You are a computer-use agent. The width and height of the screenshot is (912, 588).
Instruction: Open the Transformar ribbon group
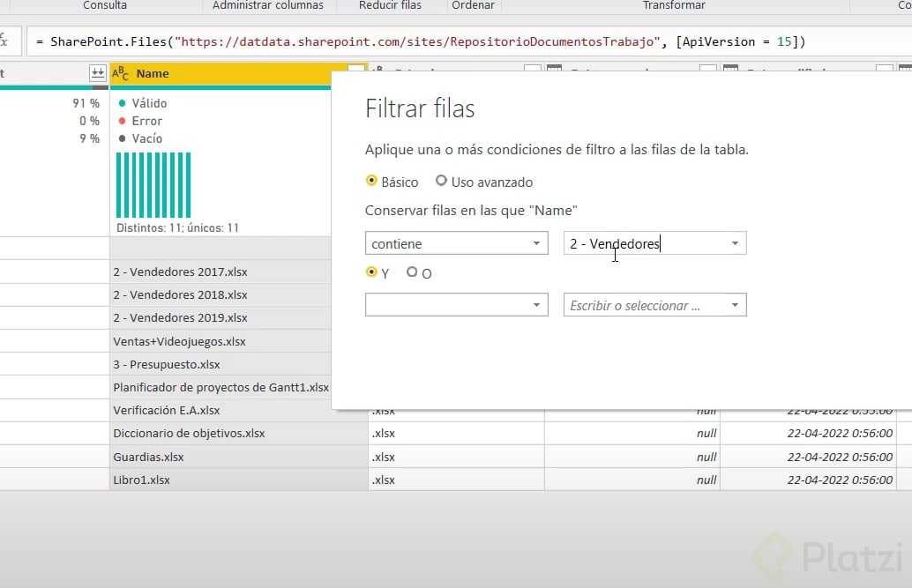click(674, 5)
